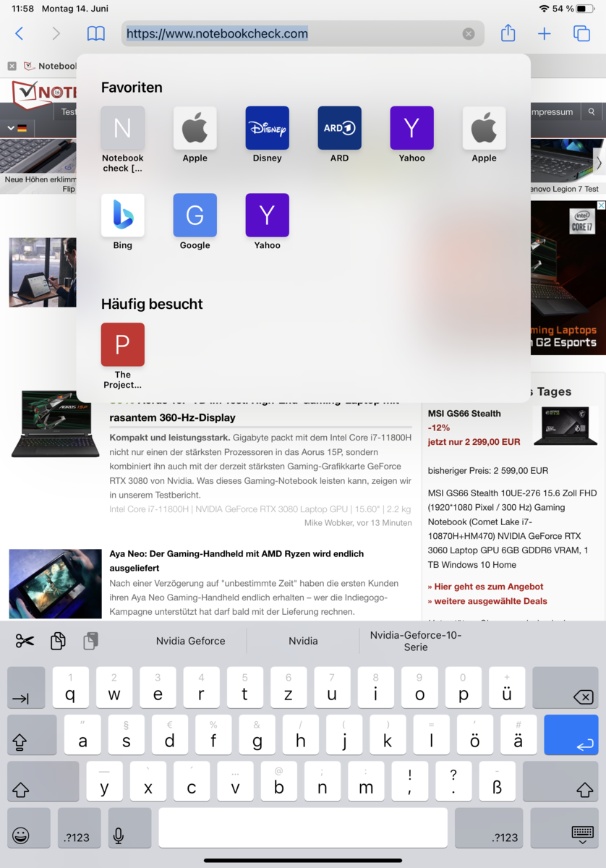
Task: Clear the URL with the X button
Action: 469,33
